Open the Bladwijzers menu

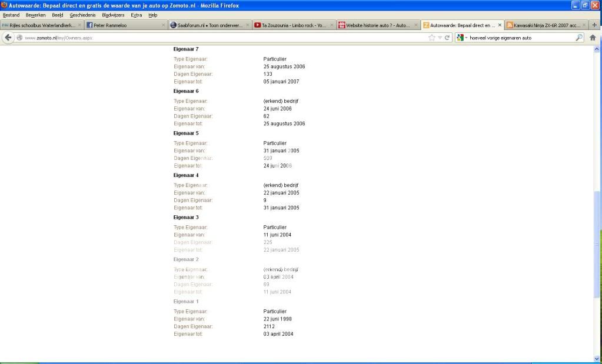[x=113, y=15]
